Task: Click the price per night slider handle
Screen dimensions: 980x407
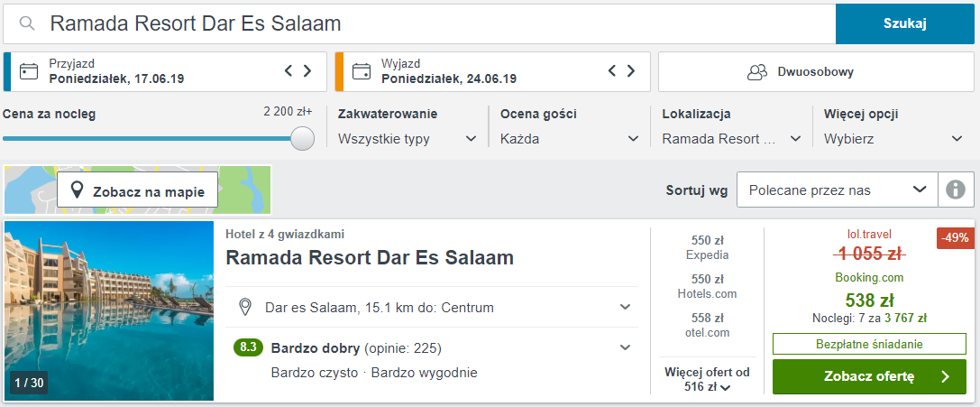Action: tap(303, 138)
